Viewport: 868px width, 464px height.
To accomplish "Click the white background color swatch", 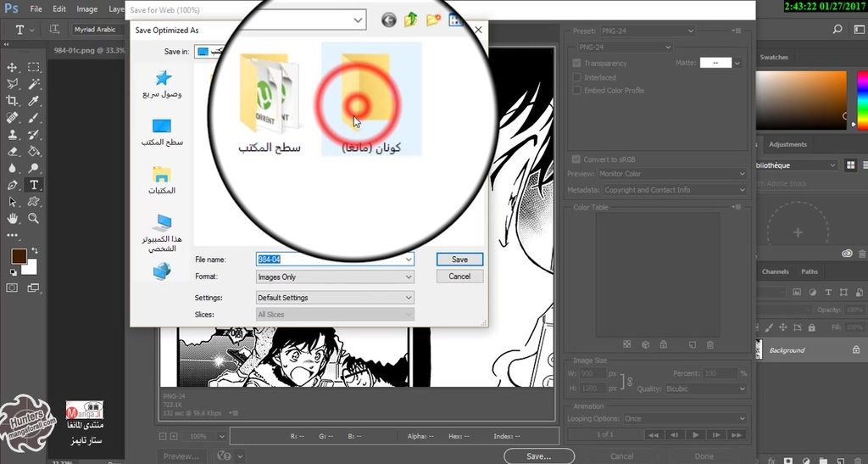I will pos(31,269).
